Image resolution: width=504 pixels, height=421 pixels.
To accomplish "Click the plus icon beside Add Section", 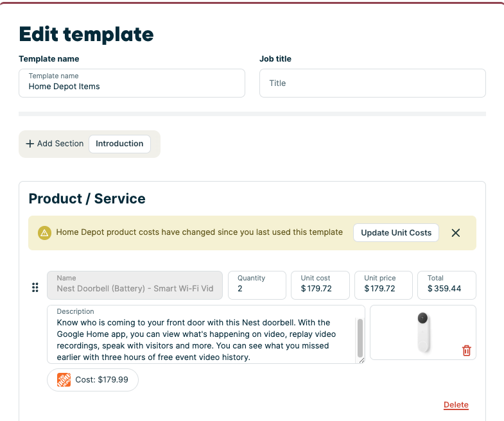I will [x=30, y=144].
